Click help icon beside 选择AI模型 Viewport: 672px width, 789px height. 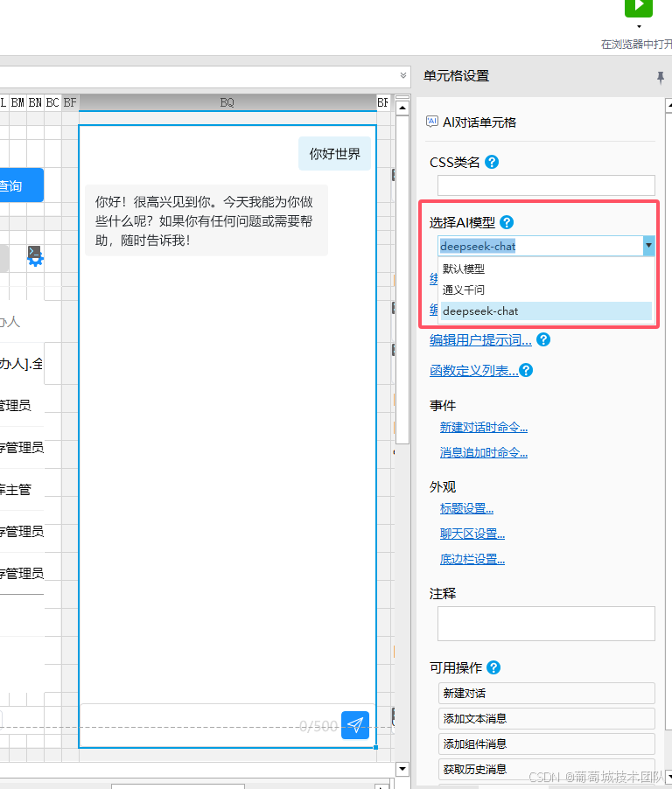point(507,222)
